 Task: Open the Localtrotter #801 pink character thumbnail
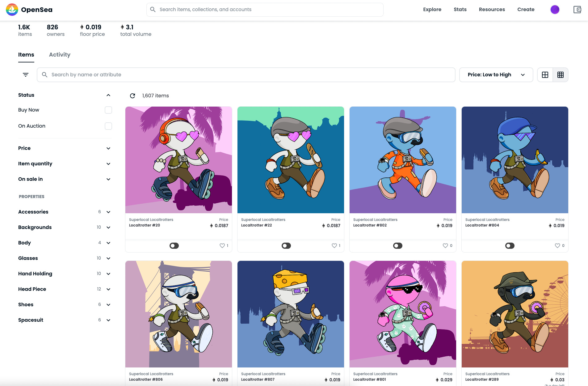[403, 314]
